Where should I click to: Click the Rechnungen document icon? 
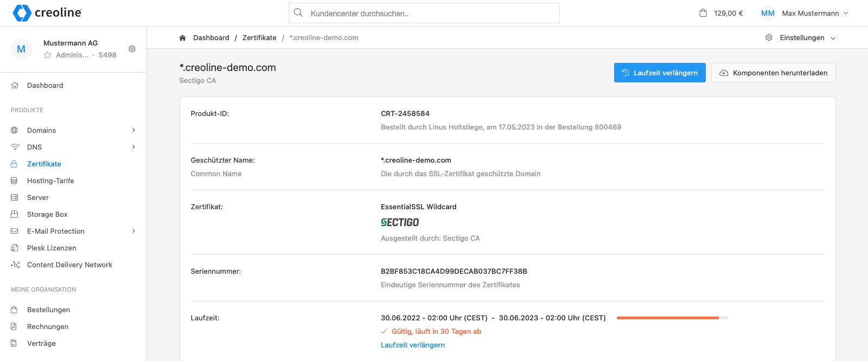click(15, 326)
